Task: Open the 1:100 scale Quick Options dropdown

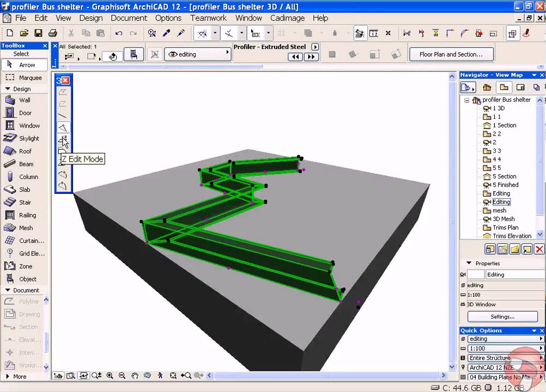Action: click(x=506, y=348)
